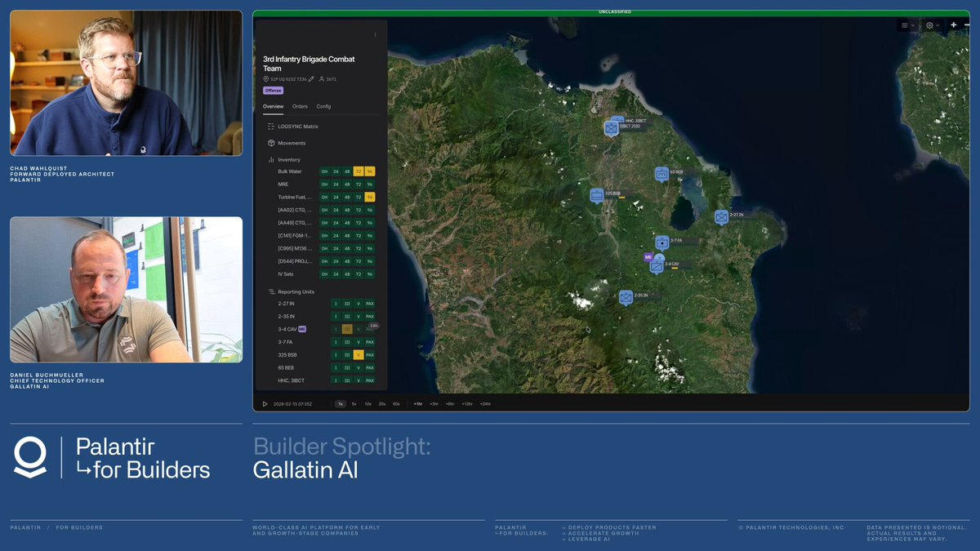Click the yellow V status for 325 BSB

(359, 355)
